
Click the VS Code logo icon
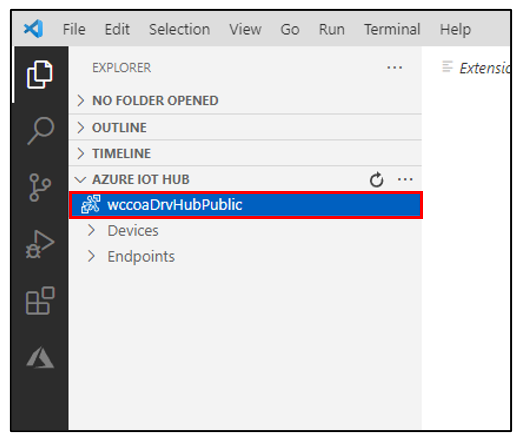[x=33, y=29]
